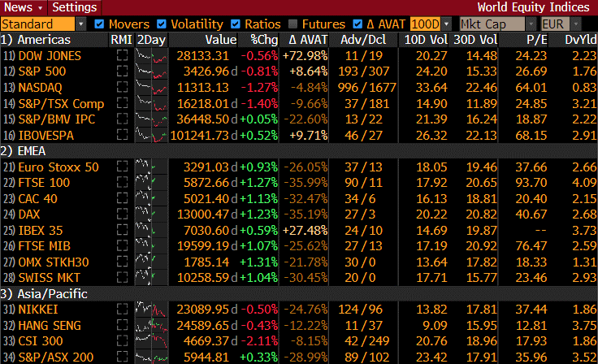The image size is (598, 364).
Task: Open the IBEX 35 2Day sparkline
Action: click(x=151, y=230)
